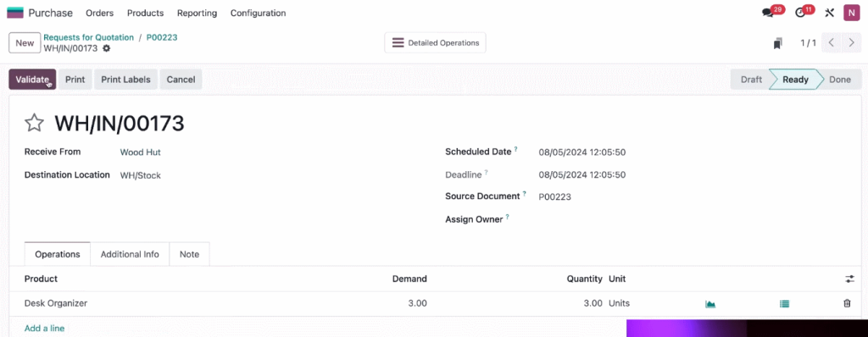Open the column options adjust icon
Screen dimensions: 868x337
coord(849,279)
